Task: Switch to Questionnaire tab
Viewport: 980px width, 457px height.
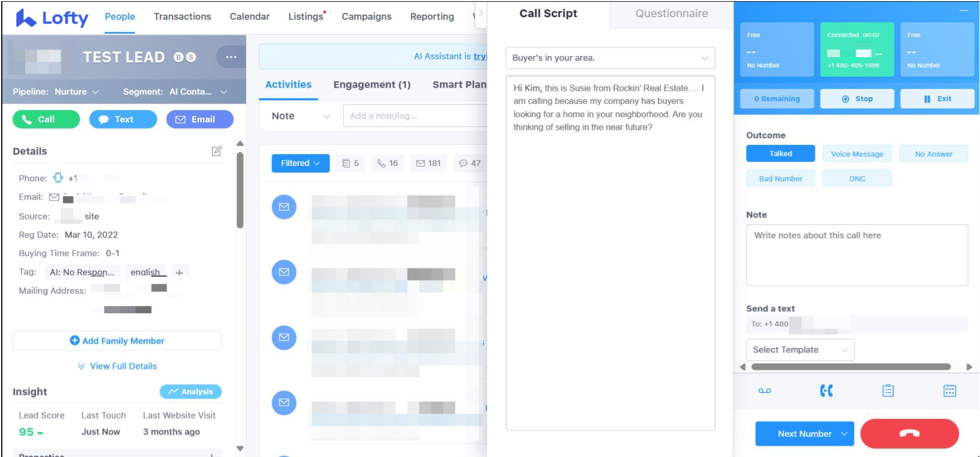Action: [x=671, y=14]
